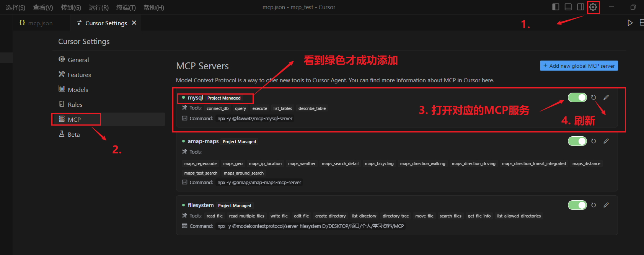Edit the amap-maps server configuration
The width and height of the screenshot is (644, 255).
[x=606, y=141]
